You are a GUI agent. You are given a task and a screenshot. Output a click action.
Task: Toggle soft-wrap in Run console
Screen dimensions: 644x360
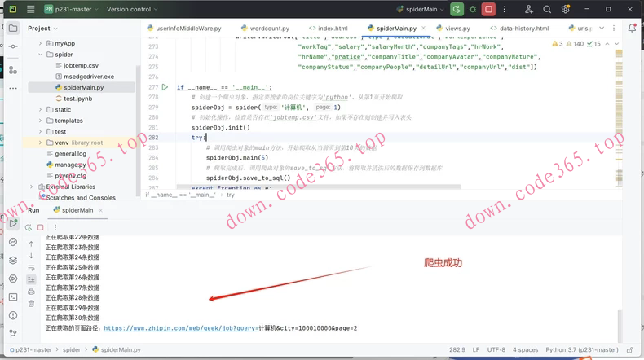[x=32, y=267]
